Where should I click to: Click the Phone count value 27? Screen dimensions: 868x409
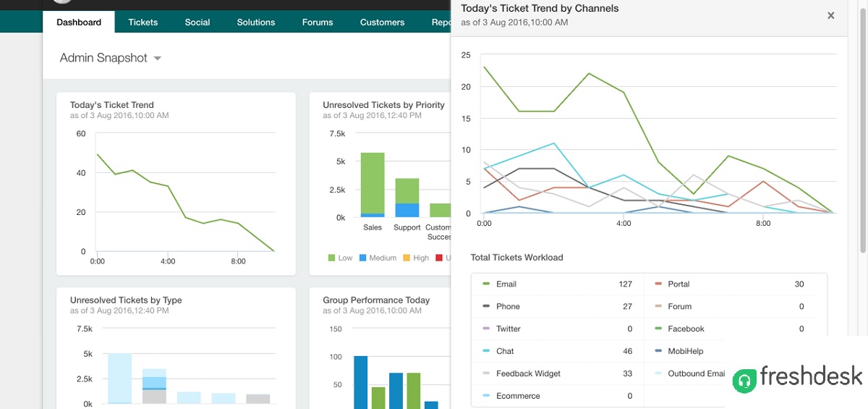[x=628, y=306]
